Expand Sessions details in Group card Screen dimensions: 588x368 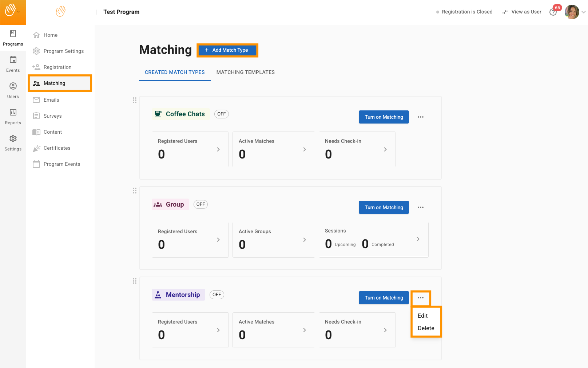click(418, 239)
